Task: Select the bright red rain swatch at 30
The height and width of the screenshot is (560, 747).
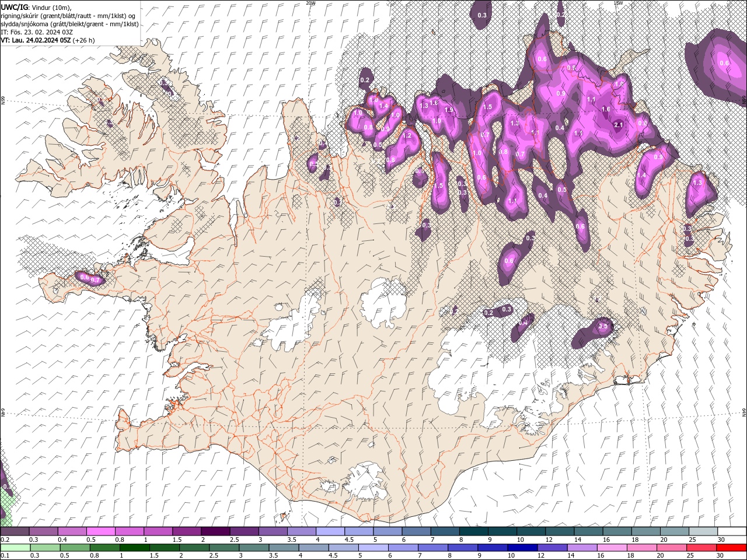Action: (731, 548)
